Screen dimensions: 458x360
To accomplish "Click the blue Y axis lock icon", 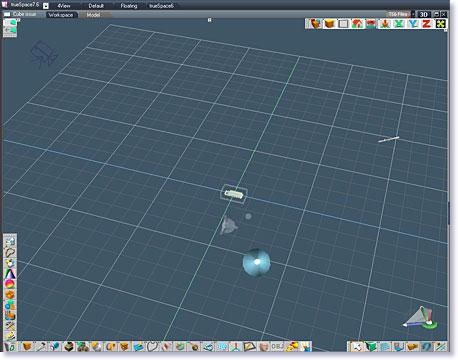I will click(x=413, y=24).
